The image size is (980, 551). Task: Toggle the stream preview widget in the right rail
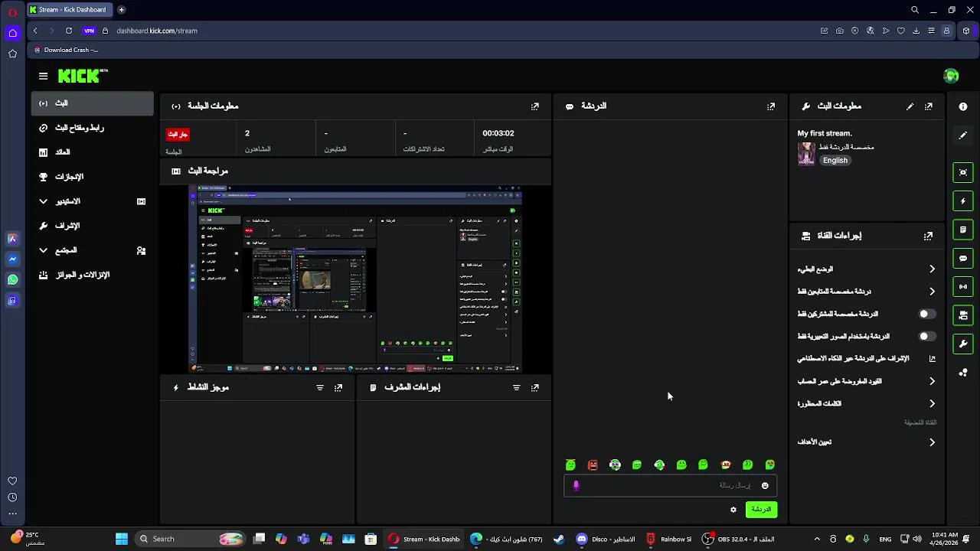click(963, 172)
